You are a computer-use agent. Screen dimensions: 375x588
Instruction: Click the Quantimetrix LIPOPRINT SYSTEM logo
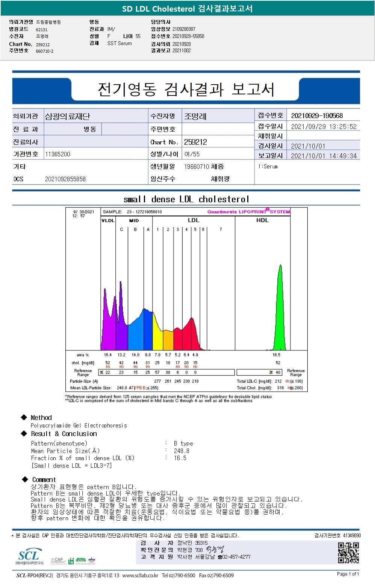(x=248, y=211)
